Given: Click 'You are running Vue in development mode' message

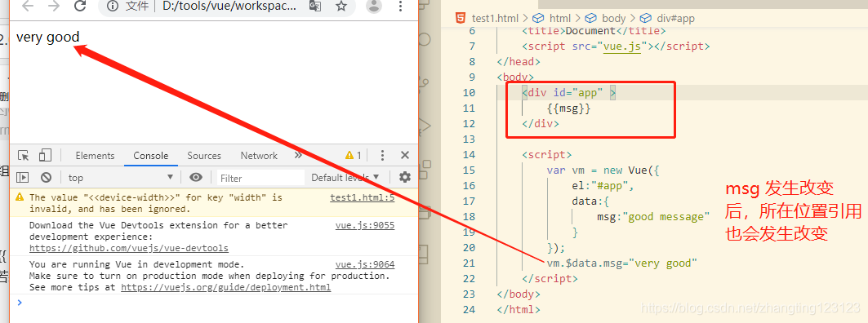Looking at the screenshot, I should point(136,264).
